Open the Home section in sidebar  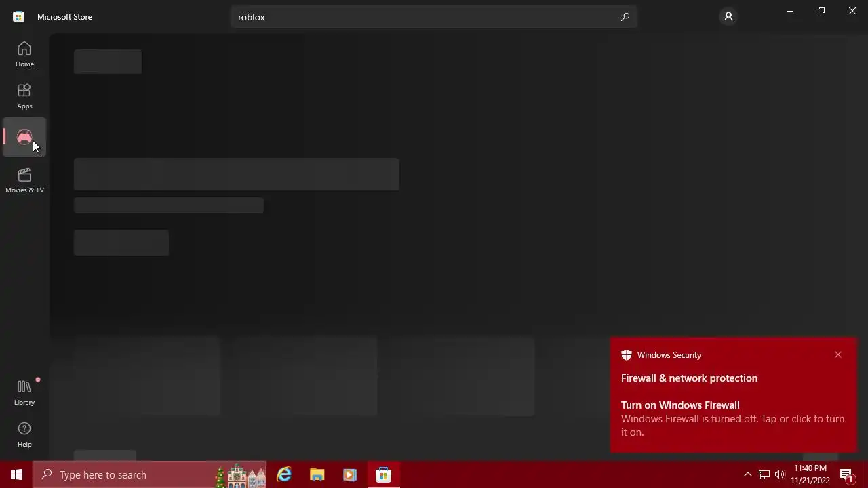(x=24, y=54)
